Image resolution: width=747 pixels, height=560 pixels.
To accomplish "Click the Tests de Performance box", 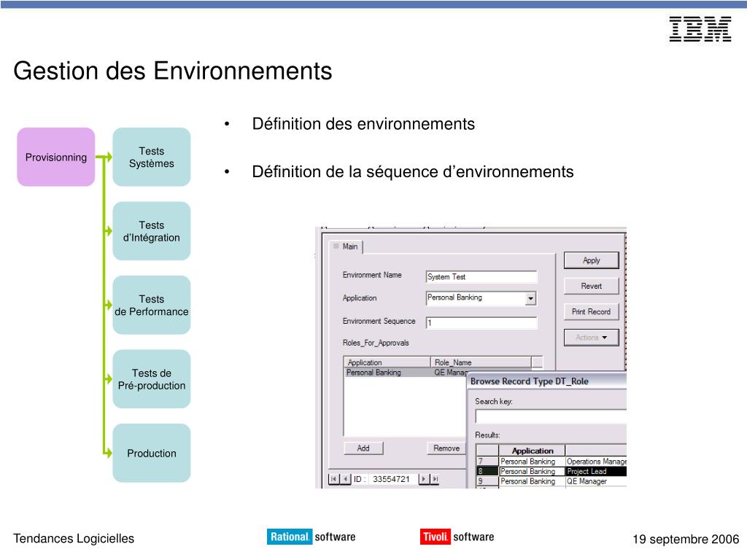I will point(152,306).
